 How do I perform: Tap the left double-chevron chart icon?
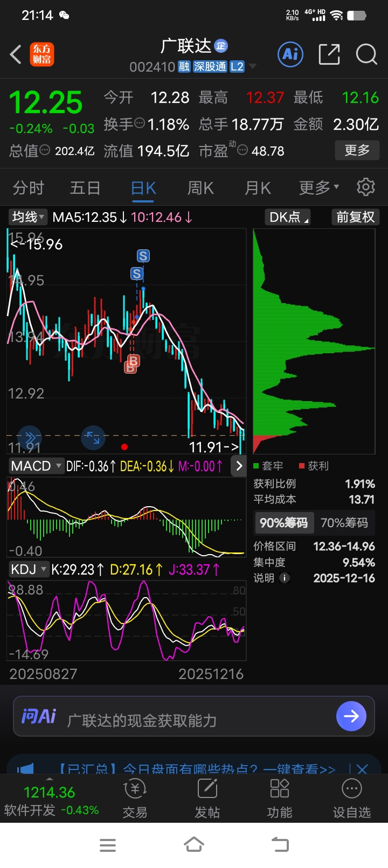(x=30, y=437)
